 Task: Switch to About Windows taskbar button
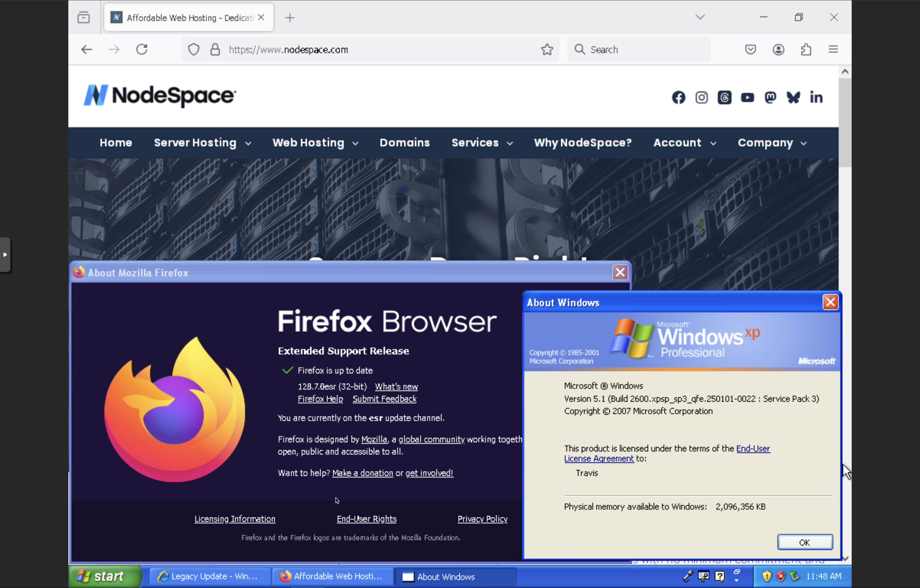coord(455,577)
